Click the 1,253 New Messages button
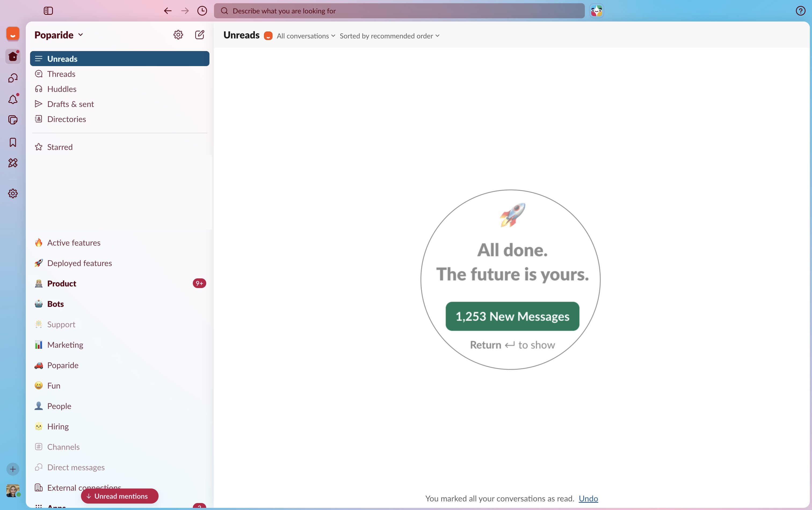 (512, 316)
